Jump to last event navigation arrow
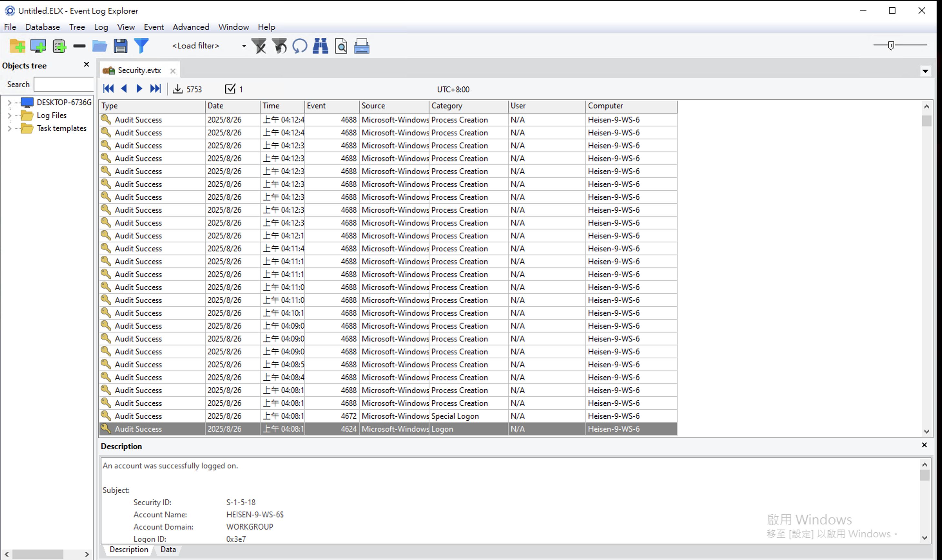 coord(155,89)
